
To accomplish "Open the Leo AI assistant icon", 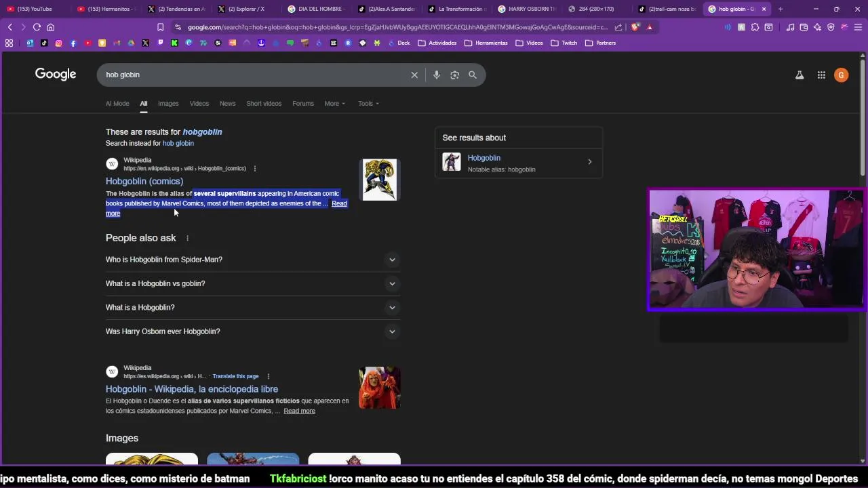I will point(817,27).
